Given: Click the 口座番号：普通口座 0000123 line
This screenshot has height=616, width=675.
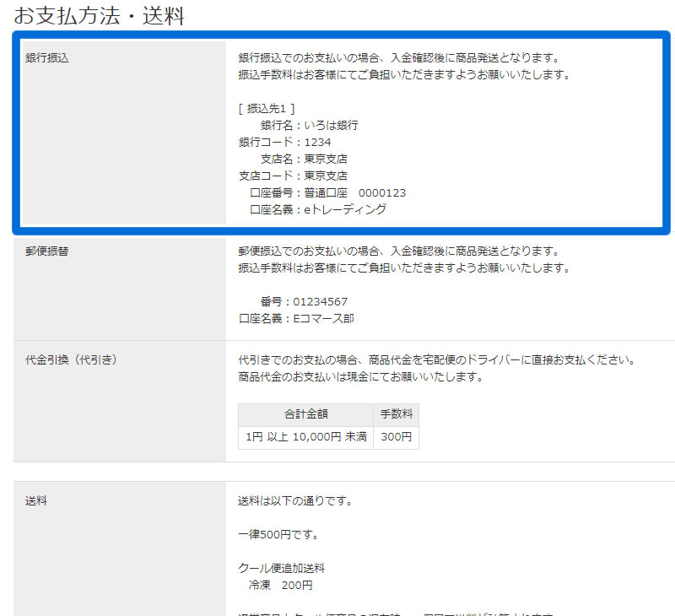Looking at the screenshot, I should click(327, 193).
